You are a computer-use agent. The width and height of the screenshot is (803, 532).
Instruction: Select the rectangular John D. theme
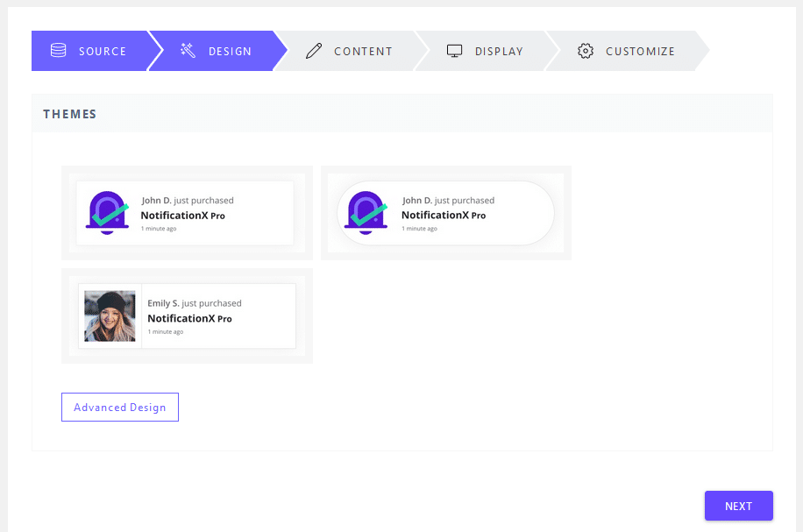(x=187, y=213)
